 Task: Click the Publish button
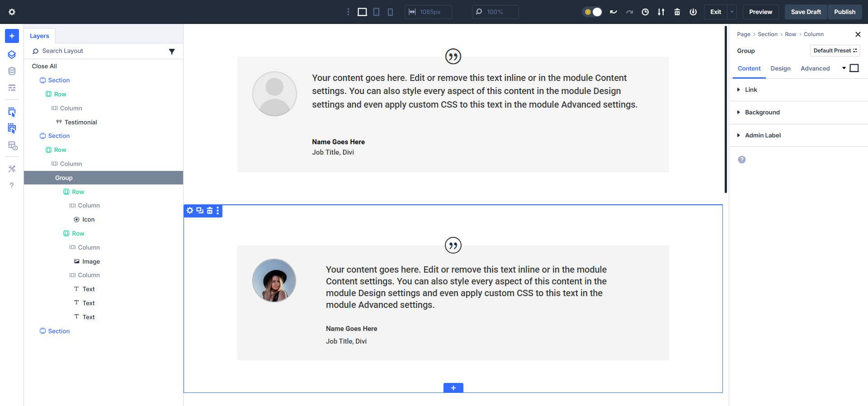pyautogui.click(x=844, y=12)
